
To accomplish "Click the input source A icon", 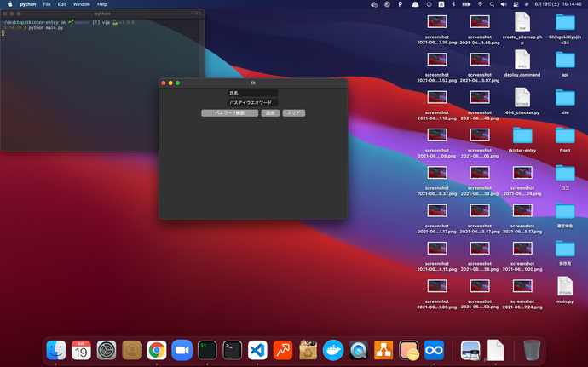I will tap(441, 4).
